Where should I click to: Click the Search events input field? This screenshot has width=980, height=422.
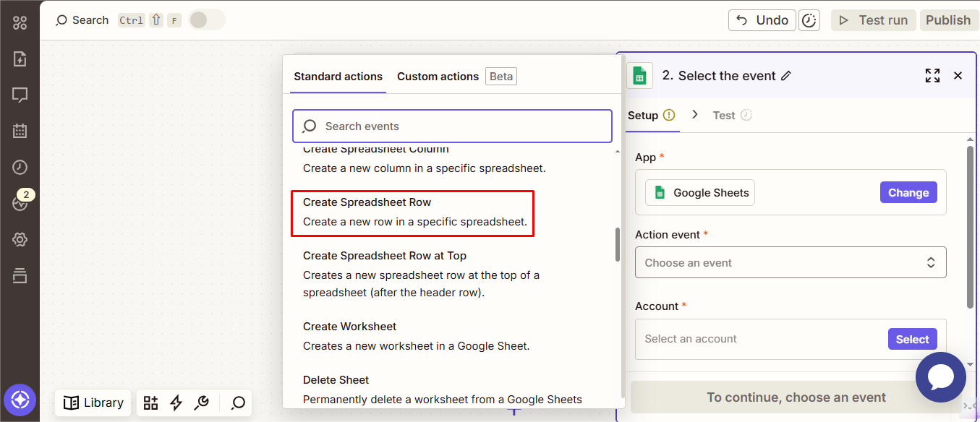(x=452, y=126)
